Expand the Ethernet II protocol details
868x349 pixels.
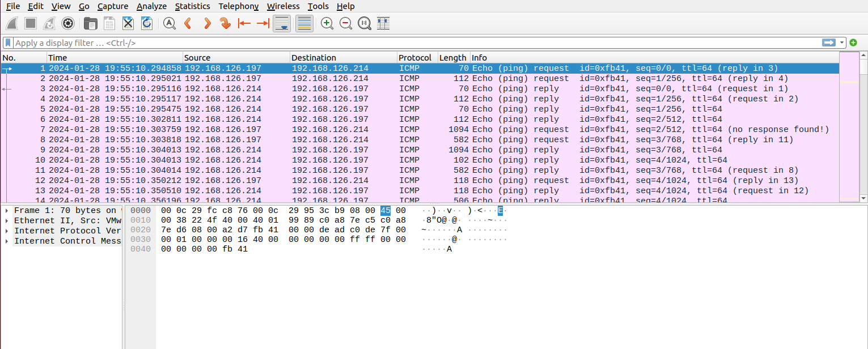(x=6, y=220)
